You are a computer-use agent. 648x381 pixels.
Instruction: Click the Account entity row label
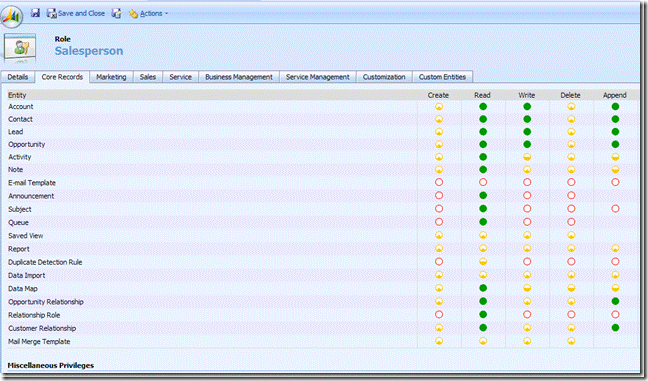tap(21, 107)
